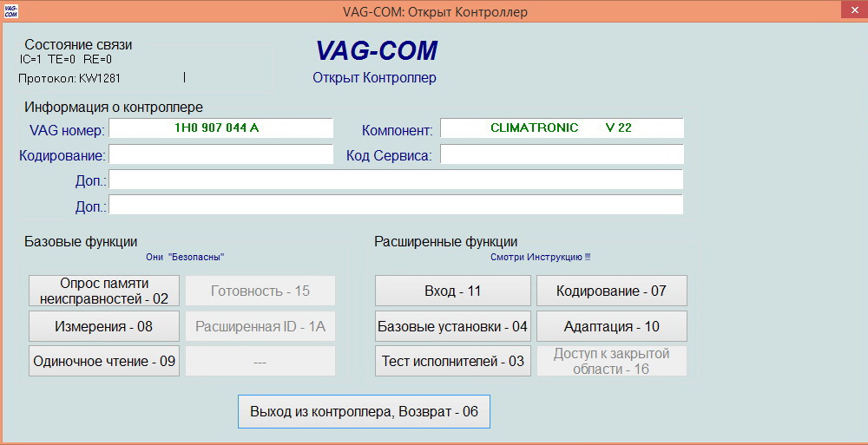This screenshot has height=445, width=868.
Task: Click the VAG номер field 1H0 907 044 A
Action: click(220, 128)
